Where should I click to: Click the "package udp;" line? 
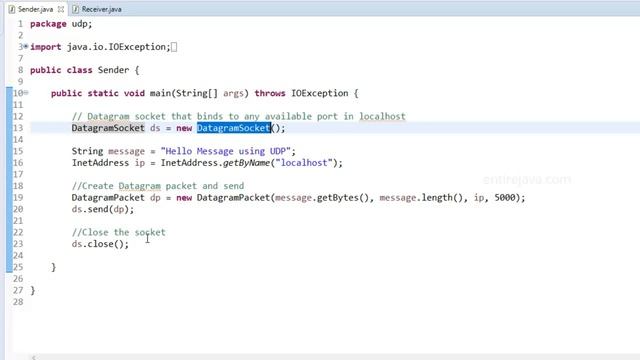coord(61,24)
